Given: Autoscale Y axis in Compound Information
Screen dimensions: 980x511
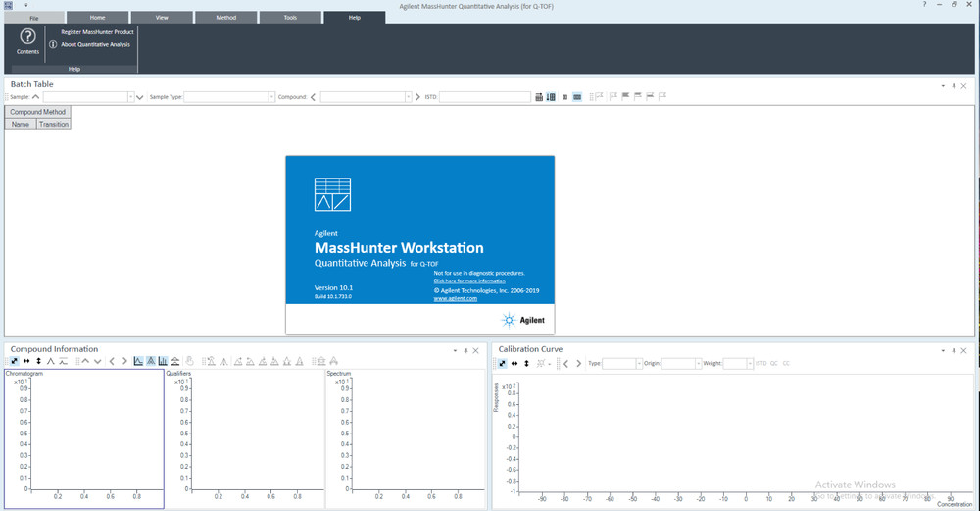Looking at the screenshot, I should click(x=39, y=361).
